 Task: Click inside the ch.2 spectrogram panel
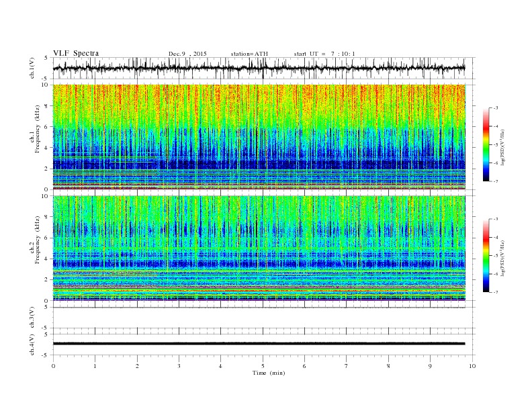[x=259, y=248]
